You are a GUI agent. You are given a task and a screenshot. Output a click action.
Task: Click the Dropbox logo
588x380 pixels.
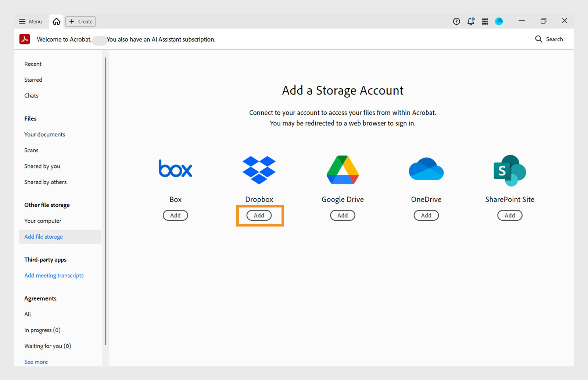click(259, 170)
